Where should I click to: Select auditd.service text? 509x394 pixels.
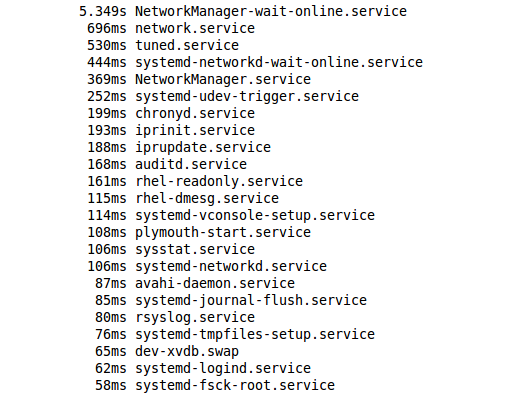191,164
